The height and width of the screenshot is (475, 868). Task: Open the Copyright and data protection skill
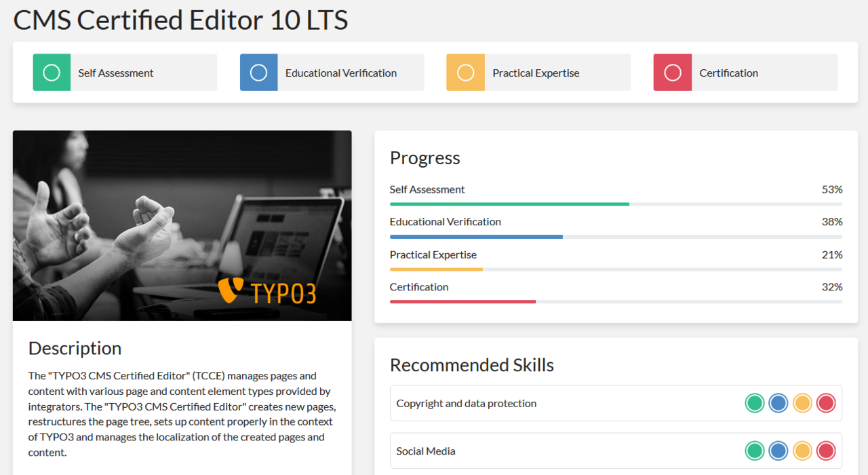[x=467, y=403]
